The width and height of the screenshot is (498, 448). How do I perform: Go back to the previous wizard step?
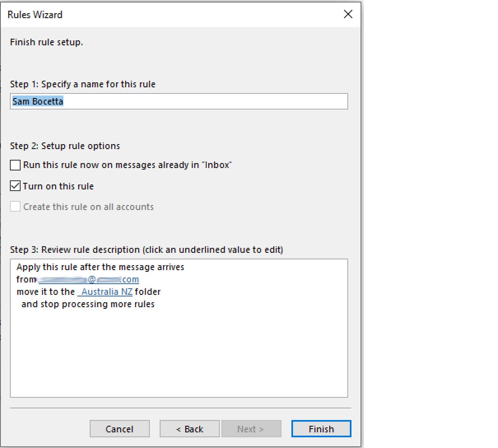click(189, 429)
